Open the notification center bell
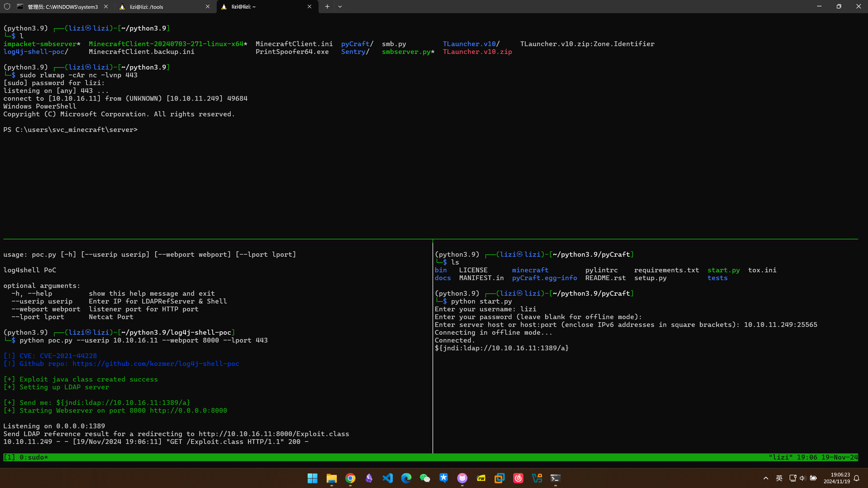Viewport: 868px width, 488px height. 856,478
